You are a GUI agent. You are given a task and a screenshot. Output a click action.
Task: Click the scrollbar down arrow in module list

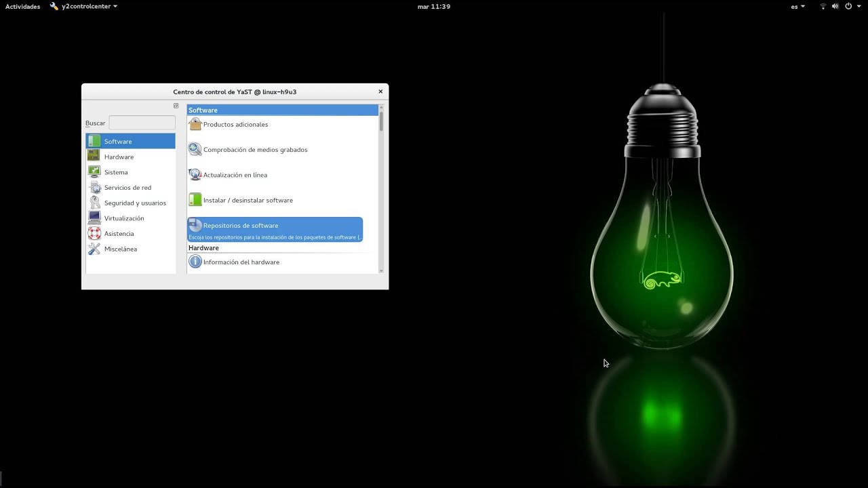381,270
